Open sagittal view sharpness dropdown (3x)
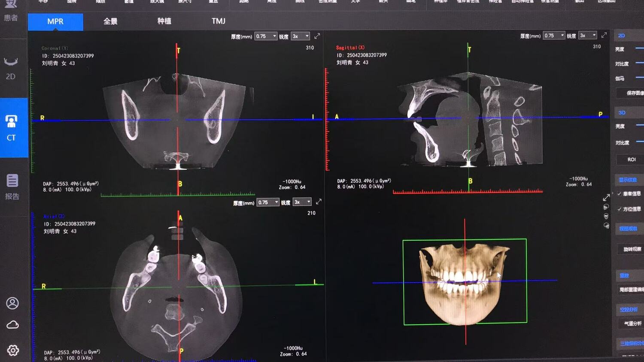Image resolution: width=644 pixels, height=362 pixels. [588, 36]
